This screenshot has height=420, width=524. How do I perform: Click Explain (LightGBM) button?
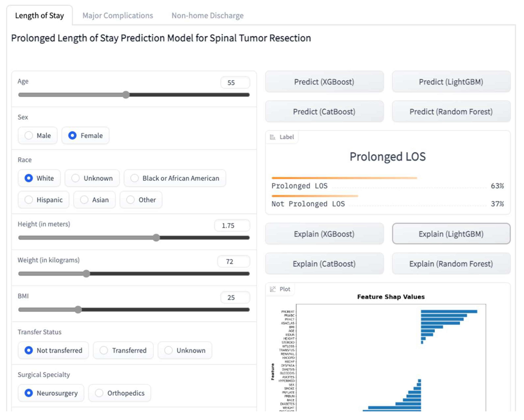pyautogui.click(x=451, y=234)
